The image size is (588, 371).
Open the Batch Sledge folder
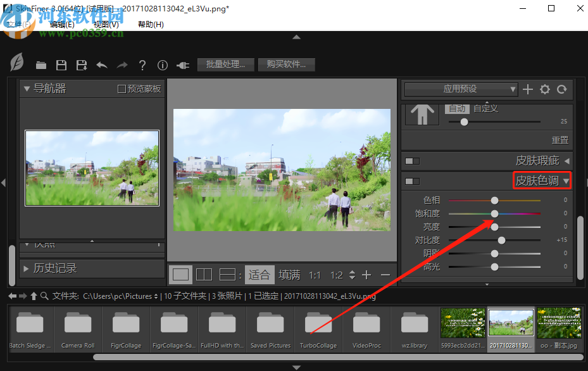click(x=30, y=329)
